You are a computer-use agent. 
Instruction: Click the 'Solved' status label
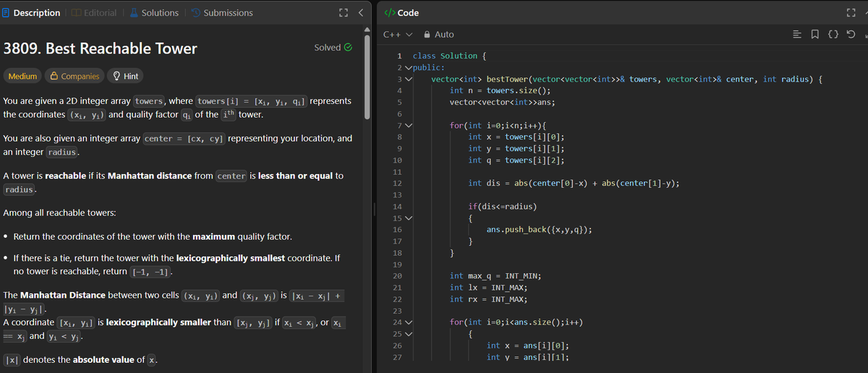(x=327, y=48)
